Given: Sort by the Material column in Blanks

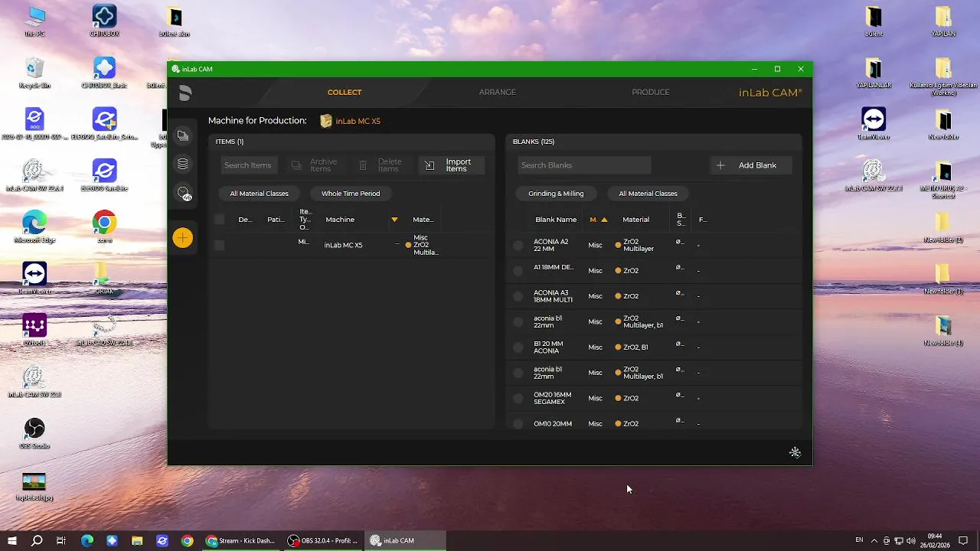Looking at the screenshot, I should tap(635, 220).
